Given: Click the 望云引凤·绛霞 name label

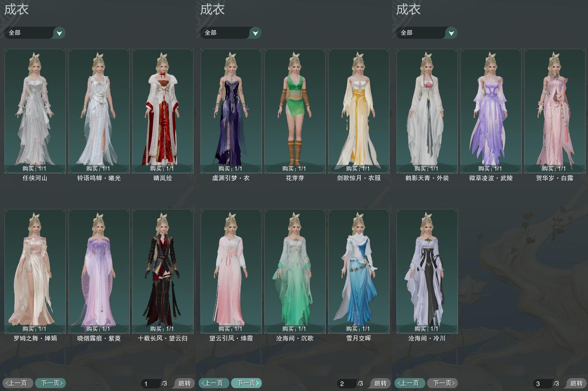Looking at the screenshot, I should (231, 338).
